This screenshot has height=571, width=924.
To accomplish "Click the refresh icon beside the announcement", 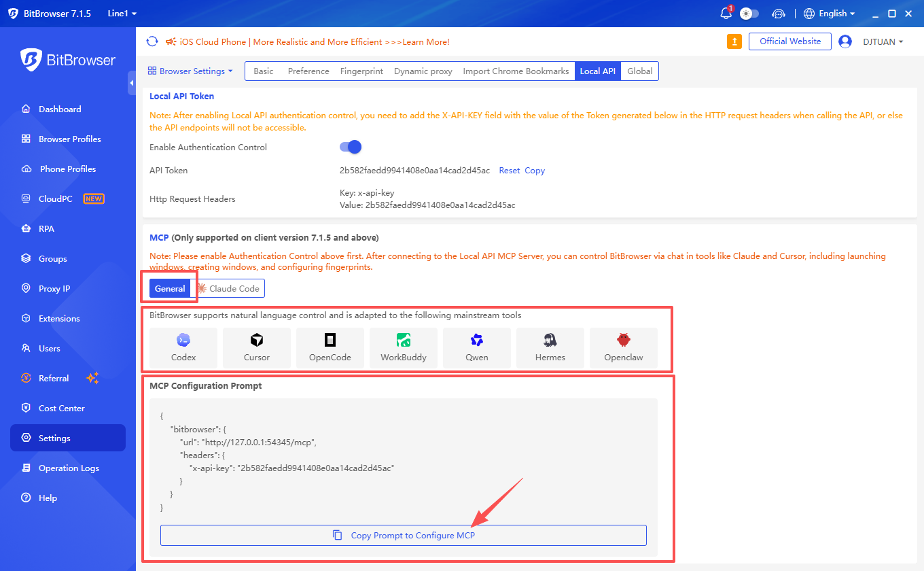I will tap(152, 41).
